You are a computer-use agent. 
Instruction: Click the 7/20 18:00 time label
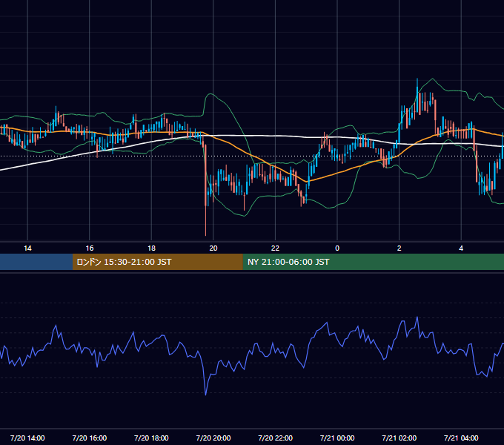point(151,438)
